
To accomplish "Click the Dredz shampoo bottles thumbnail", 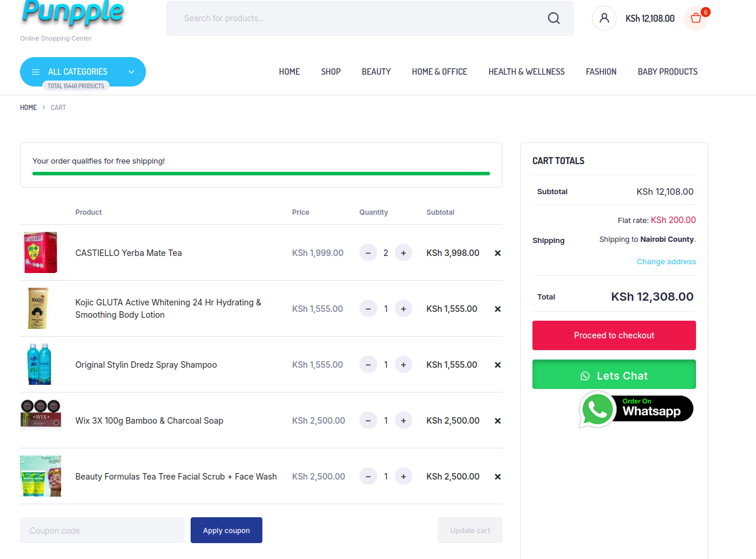I will (x=39, y=364).
